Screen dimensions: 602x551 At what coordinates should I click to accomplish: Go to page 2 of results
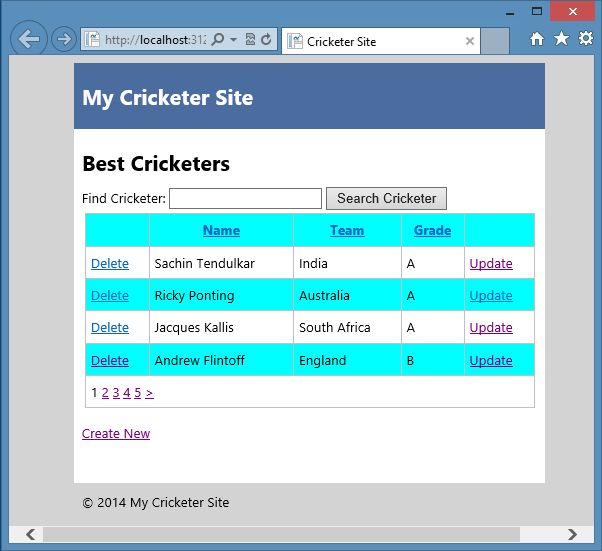[x=105, y=392]
